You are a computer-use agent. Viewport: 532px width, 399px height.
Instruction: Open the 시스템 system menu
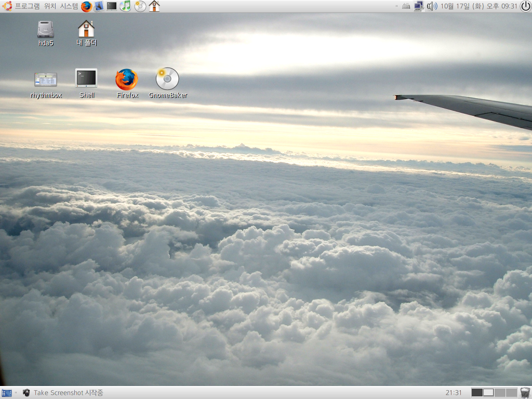(x=69, y=6)
